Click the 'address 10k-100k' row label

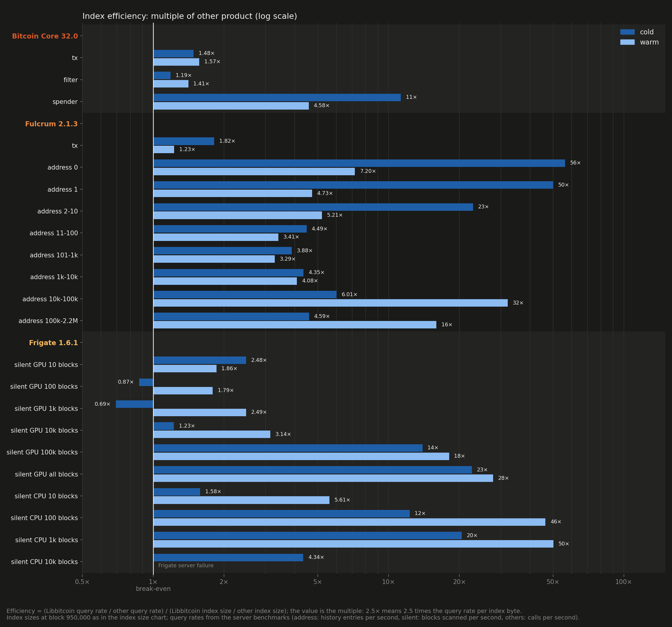(x=50, y=299)
